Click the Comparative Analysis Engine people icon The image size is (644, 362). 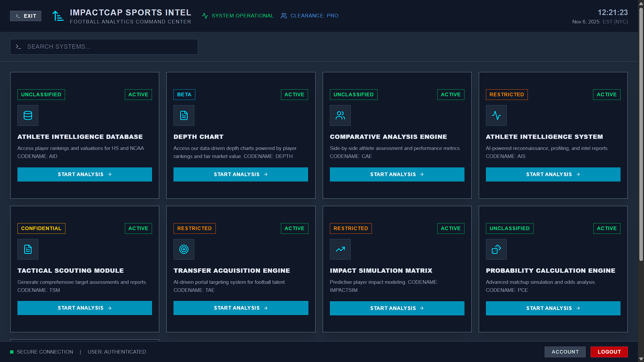[x=340, y=115]
